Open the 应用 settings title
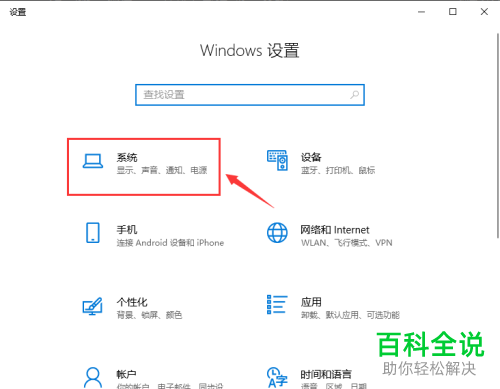Image resolution: width=500 pixels, height=389 pixels. coord(311,302)
